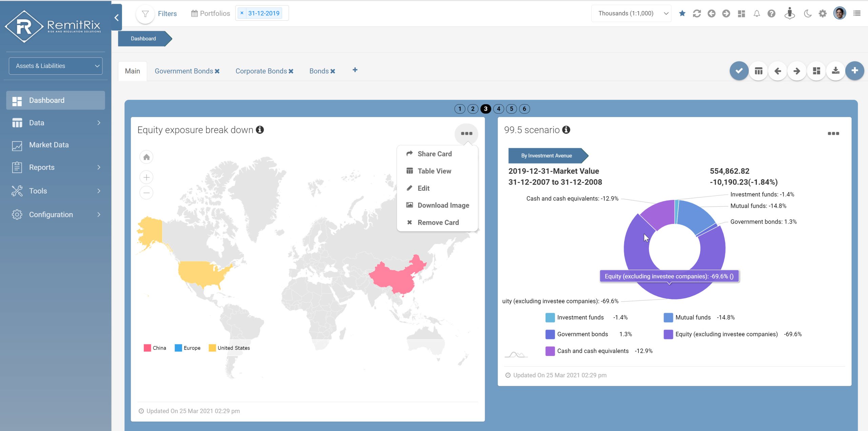Open Thousands (1:1,000) scale dropdown

(x=631, y=13)
